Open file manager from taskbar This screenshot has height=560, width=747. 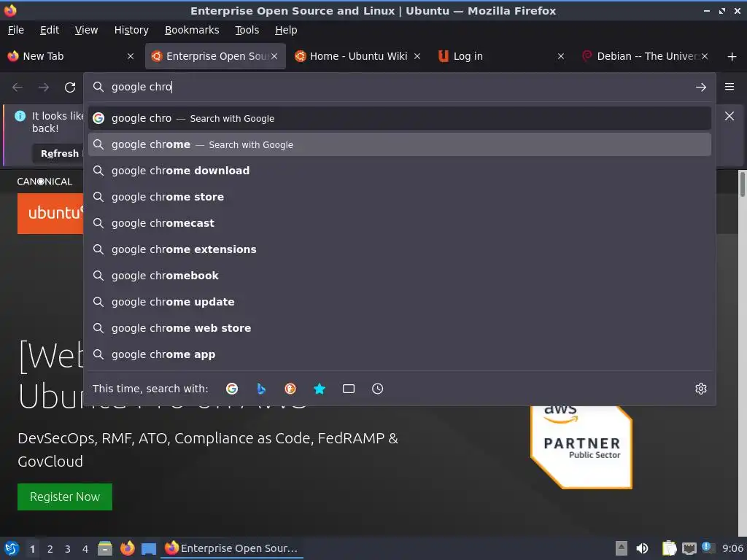(x=105, y=548)
